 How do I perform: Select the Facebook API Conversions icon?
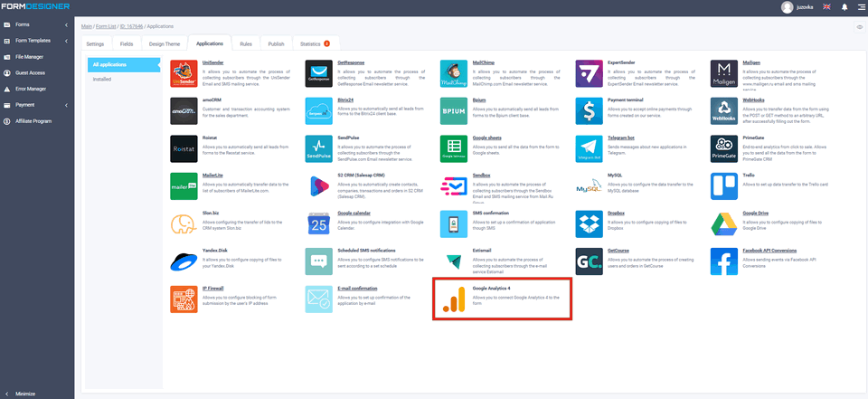point(725,262)
